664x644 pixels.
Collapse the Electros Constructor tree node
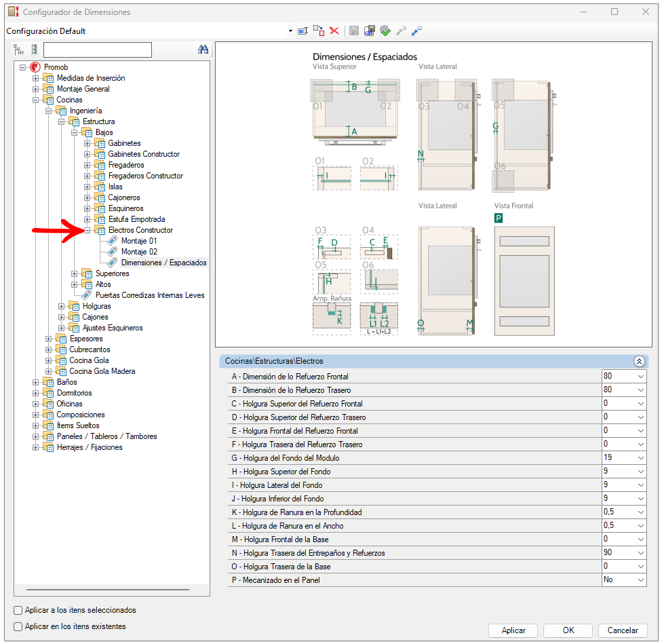click(87, 230)
